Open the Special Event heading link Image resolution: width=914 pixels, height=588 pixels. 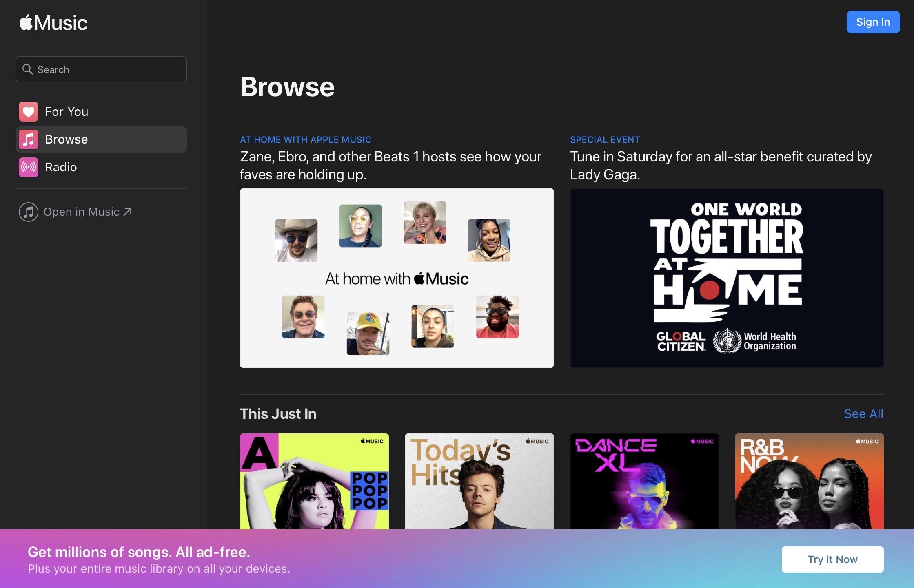tap(605, 140)
